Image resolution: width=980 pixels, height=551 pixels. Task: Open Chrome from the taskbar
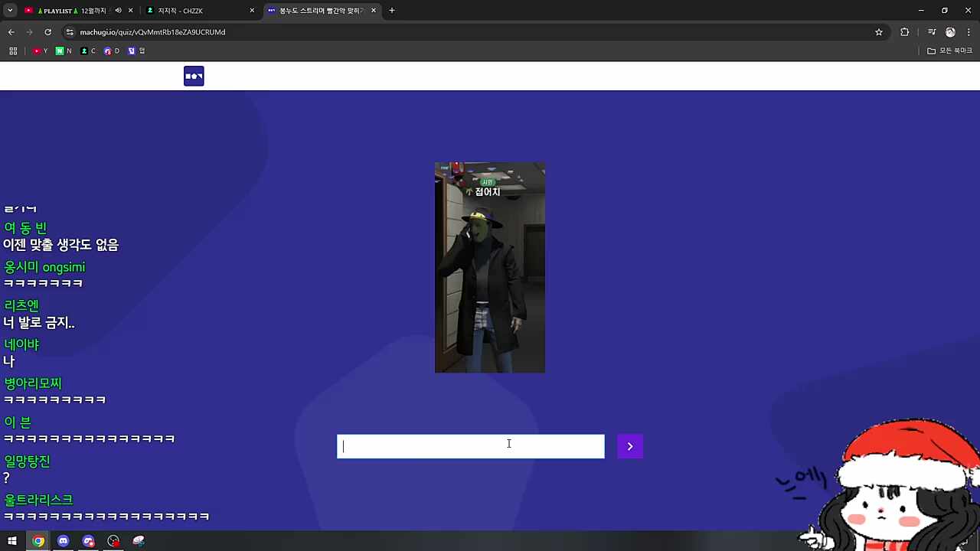click(38, 541)
